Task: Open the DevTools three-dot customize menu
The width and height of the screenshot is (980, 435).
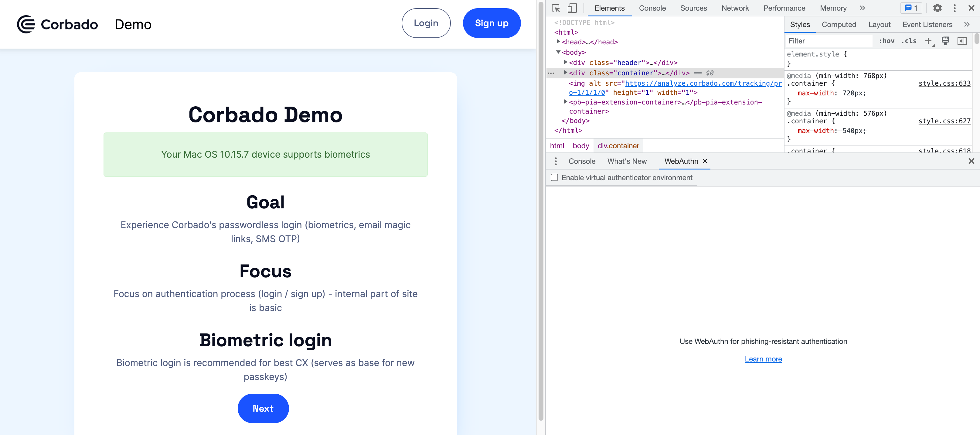Action: click(954, 8)
